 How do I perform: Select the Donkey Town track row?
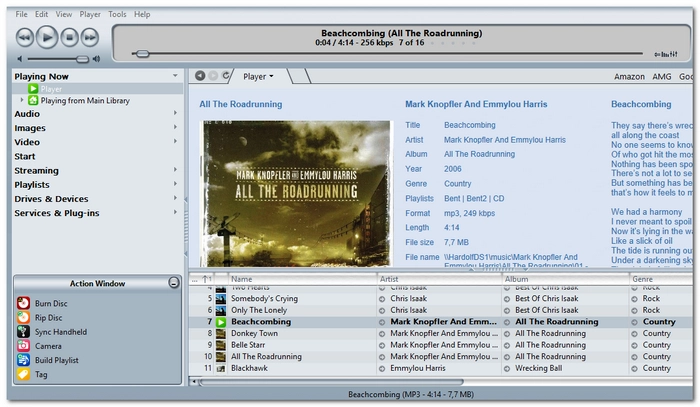440,333
